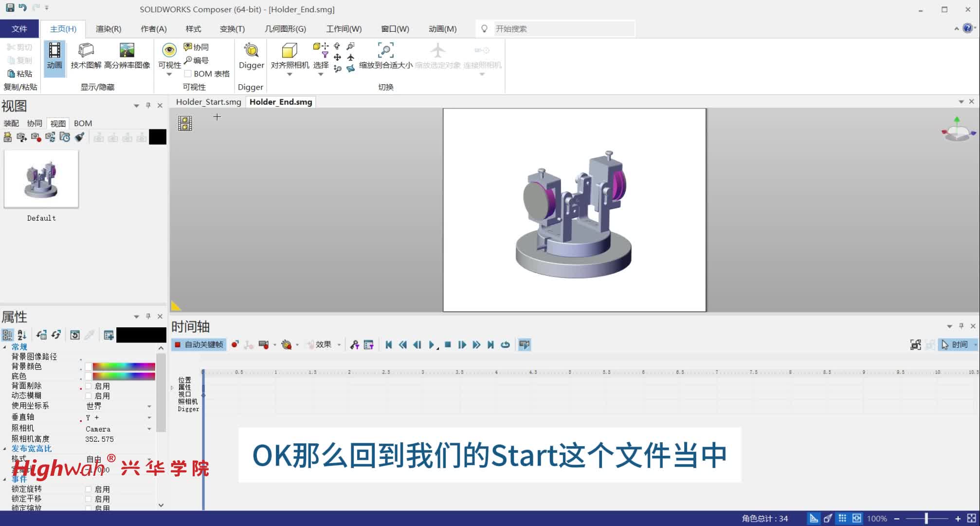Expand dropdown arrow under 对齐照相机
980x526 pixels.
tap(290, 75)
